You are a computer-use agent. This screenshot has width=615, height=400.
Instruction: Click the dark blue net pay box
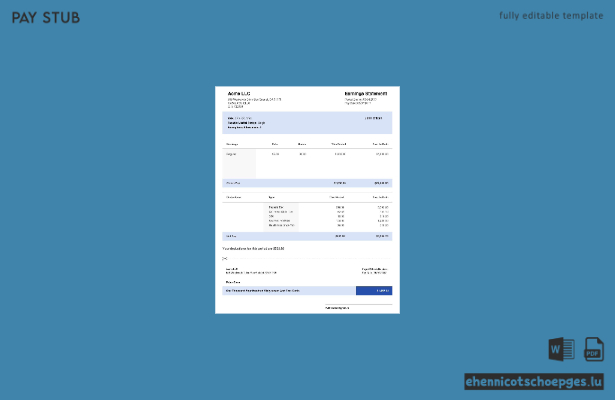pos(374,291)
